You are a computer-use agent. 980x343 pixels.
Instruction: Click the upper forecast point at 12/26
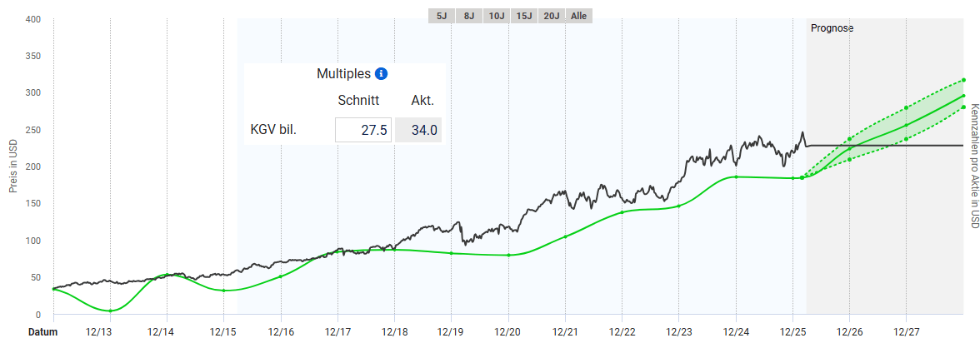click(849, 139)
